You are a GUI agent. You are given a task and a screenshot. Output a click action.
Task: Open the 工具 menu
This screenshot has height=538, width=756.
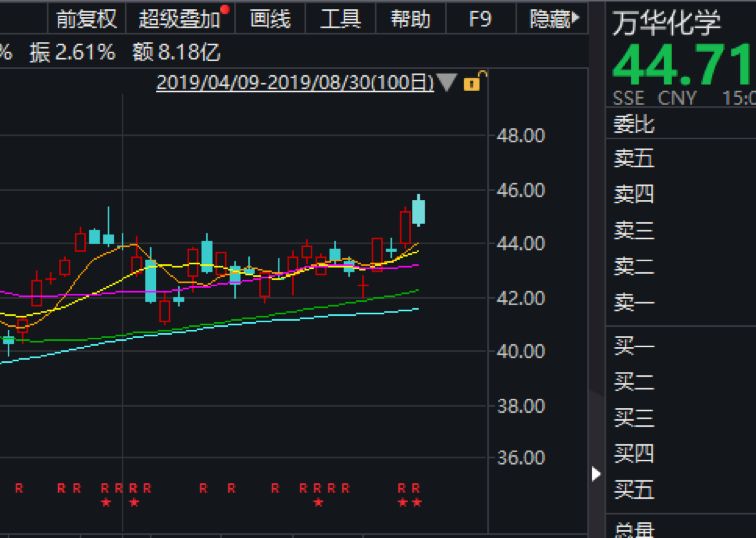tap(340, 19)
